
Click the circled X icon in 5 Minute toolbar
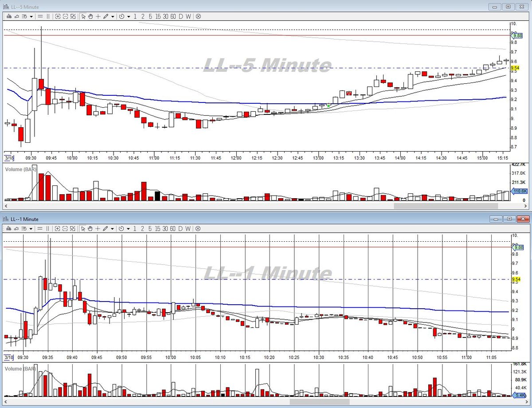pos(198,16)
